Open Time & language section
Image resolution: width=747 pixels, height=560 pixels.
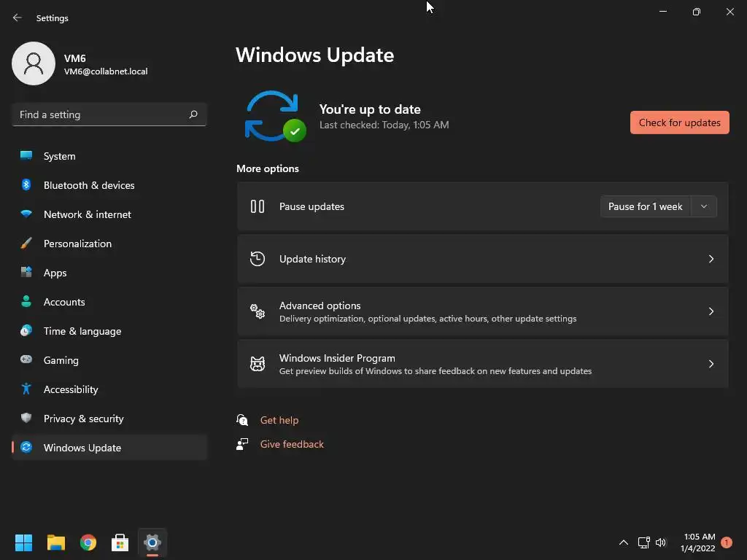109,330
